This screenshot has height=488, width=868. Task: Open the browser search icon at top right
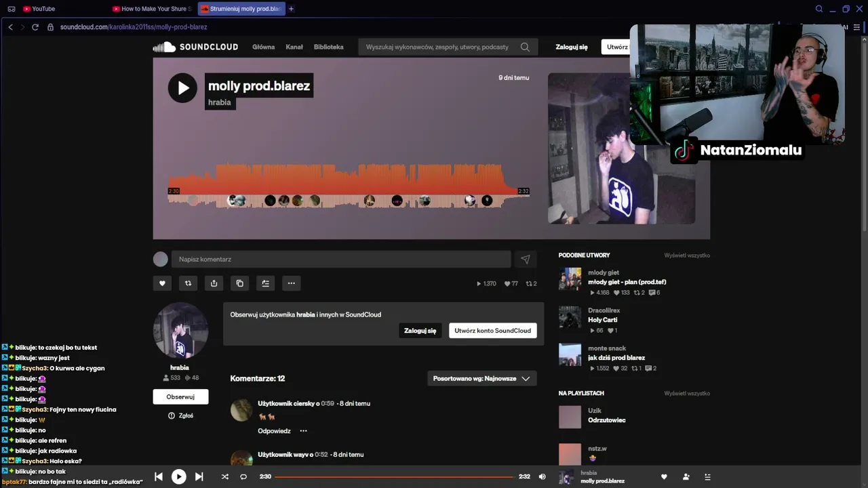point(819,9)
